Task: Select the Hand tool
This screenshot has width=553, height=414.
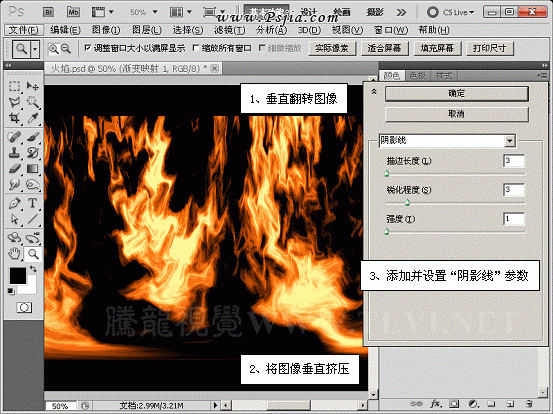Action: [14, 254]
